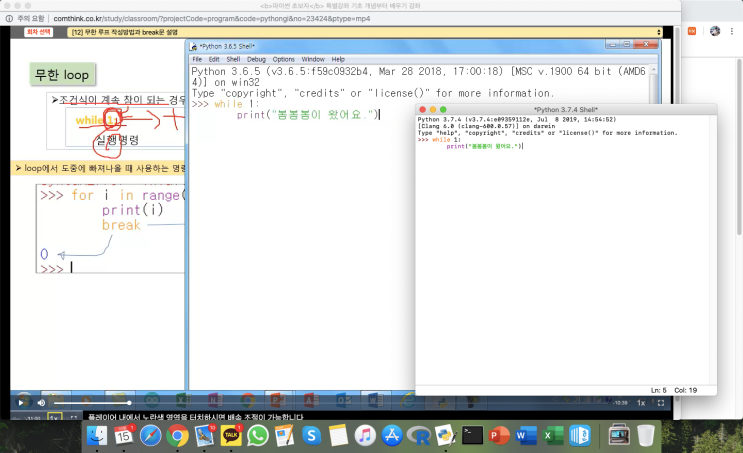Screen dimensions: 743x453
Task: Click the Python 3.7.4 Shell title bar
Action: coord(566,109)
